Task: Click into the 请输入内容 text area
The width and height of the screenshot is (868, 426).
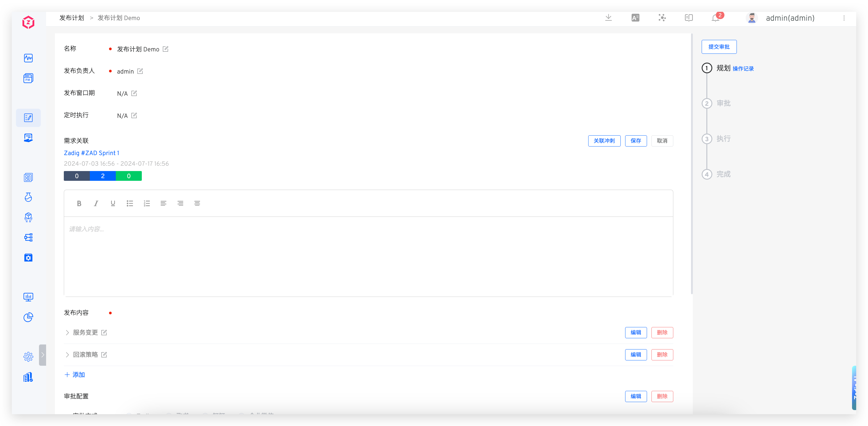Action: pyautogui.click(x=368, y=256)
